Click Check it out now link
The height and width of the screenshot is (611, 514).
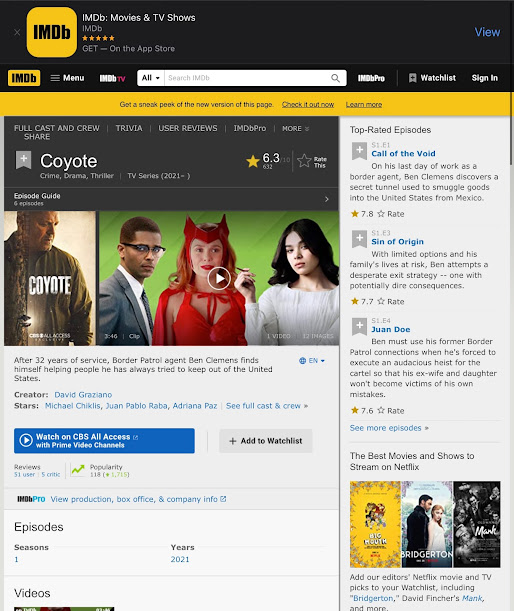308,104
